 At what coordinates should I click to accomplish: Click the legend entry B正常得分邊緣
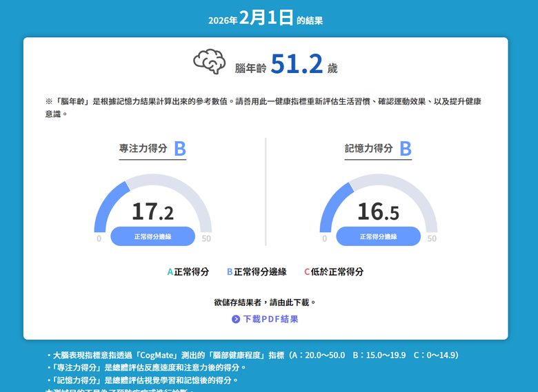257,271
